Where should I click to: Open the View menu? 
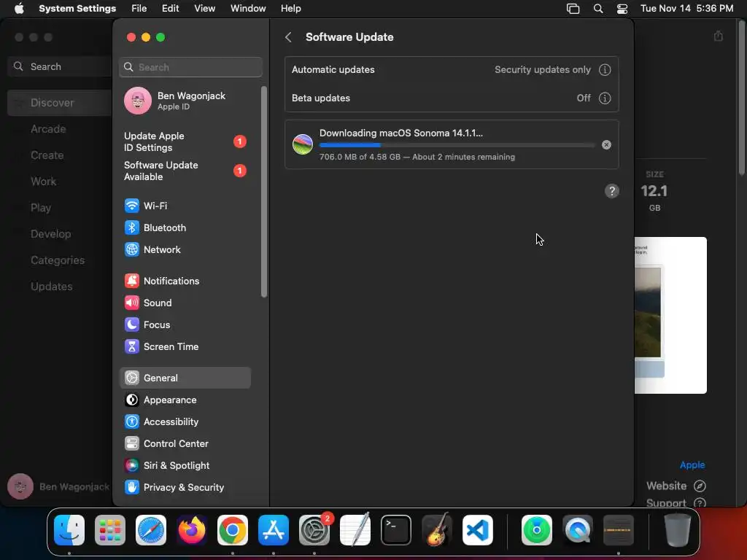204,9
